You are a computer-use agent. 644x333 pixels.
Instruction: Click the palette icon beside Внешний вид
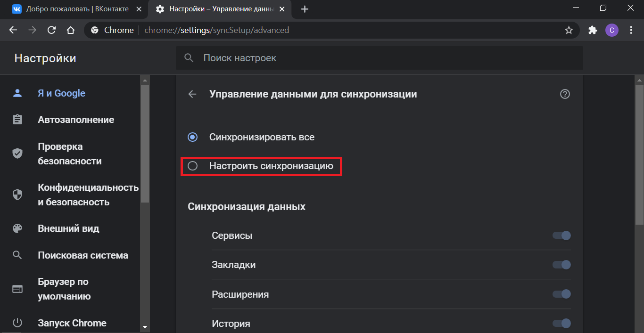pyautogui.click(x=17, y=228)
